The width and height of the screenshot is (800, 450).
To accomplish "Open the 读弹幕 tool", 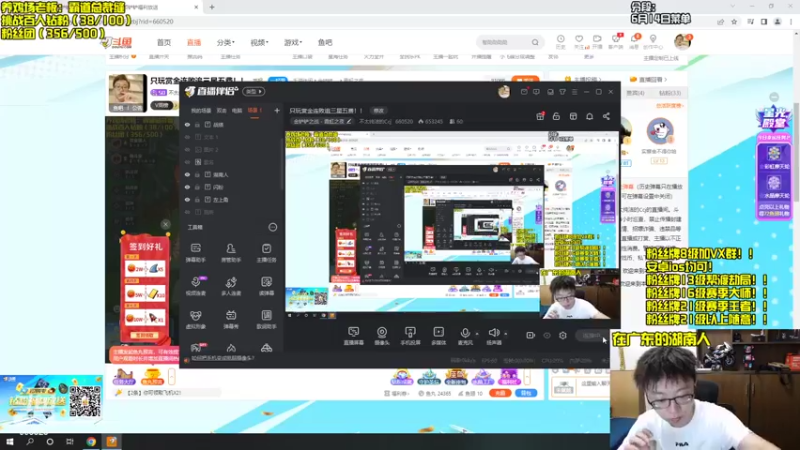I will (266, 286).
